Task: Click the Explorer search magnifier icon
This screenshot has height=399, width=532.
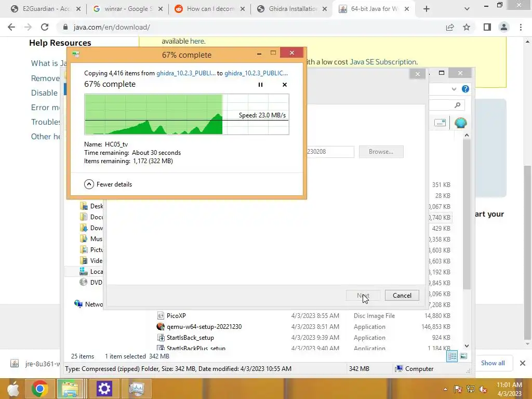Action: click(x=457, y=105)
